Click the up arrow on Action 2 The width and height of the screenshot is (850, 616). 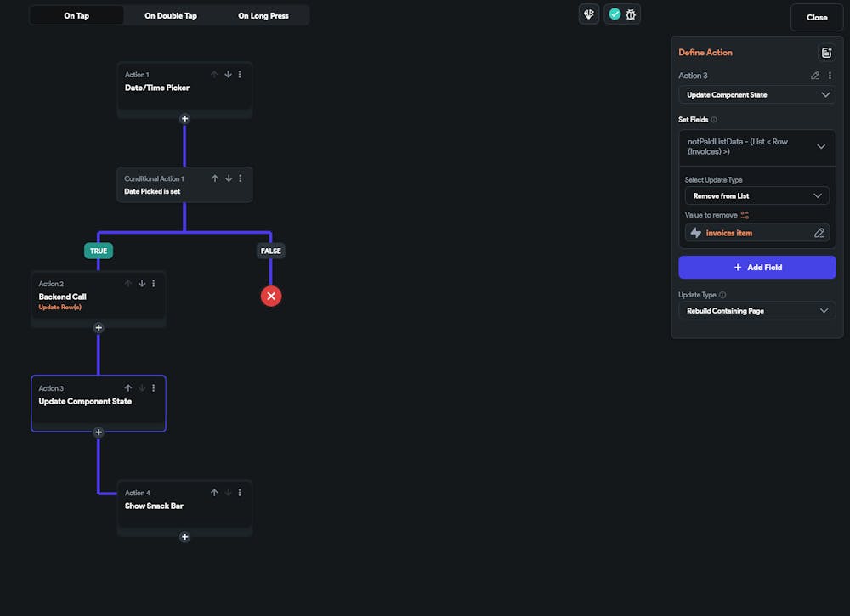click(x=128, y=283)
